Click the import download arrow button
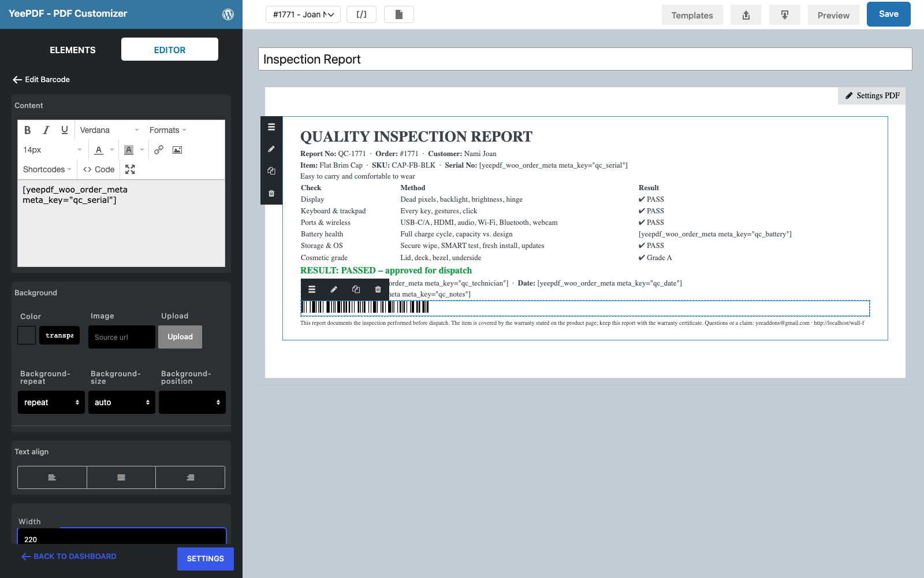Viewport: 924px width, 578px height. click(785, 15)
